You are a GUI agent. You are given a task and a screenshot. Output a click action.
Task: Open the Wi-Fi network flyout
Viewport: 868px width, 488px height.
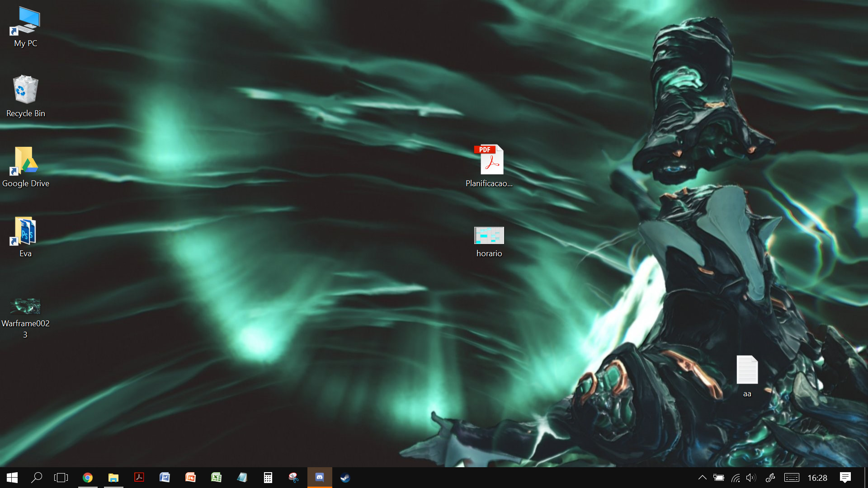(736, 478)
